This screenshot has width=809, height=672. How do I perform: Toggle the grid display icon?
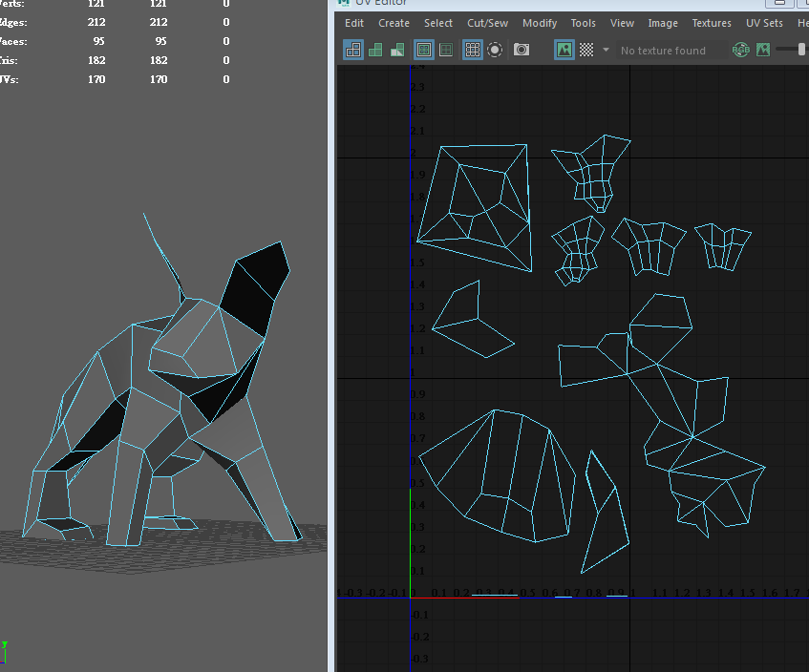(473, 50)
